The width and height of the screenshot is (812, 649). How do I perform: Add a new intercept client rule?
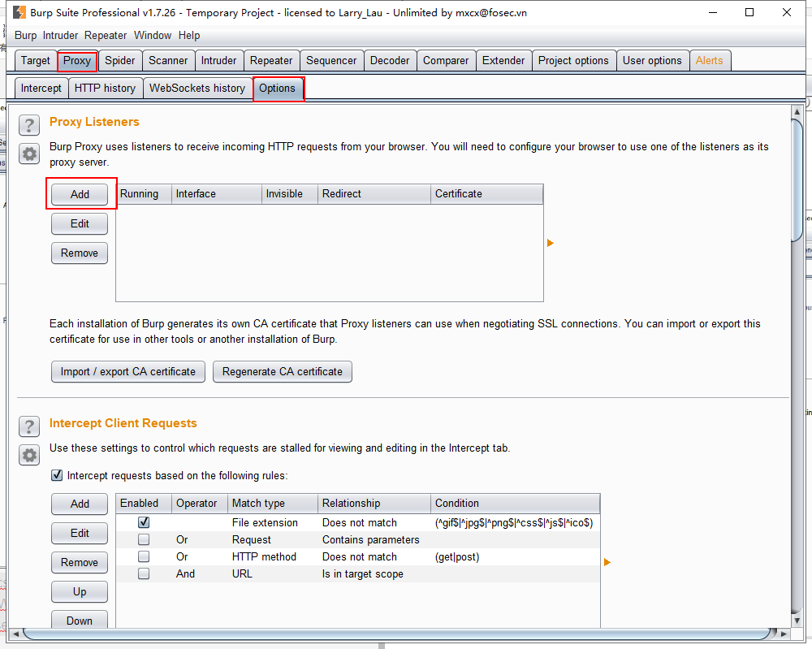coord(80,504)
